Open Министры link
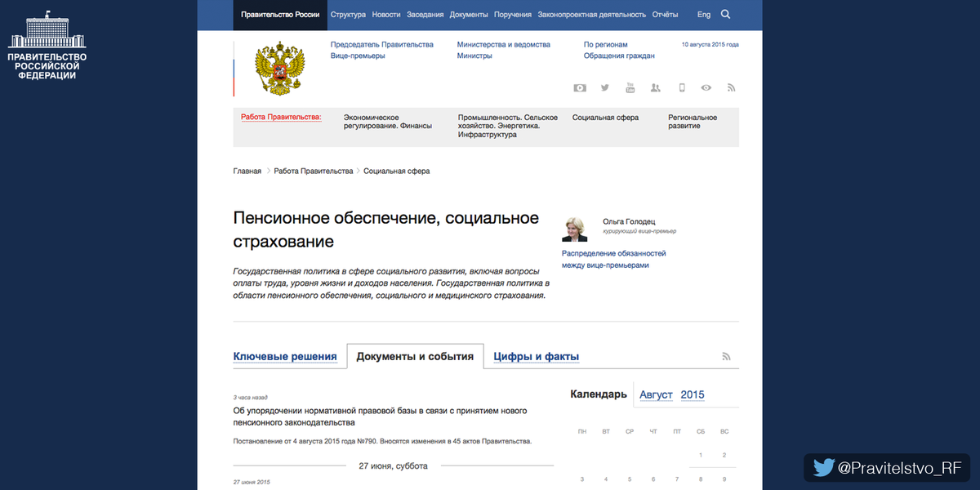Image resolution: width=980 pixels, height=490 pixels. pyautogui.click(x=474, y=56)
